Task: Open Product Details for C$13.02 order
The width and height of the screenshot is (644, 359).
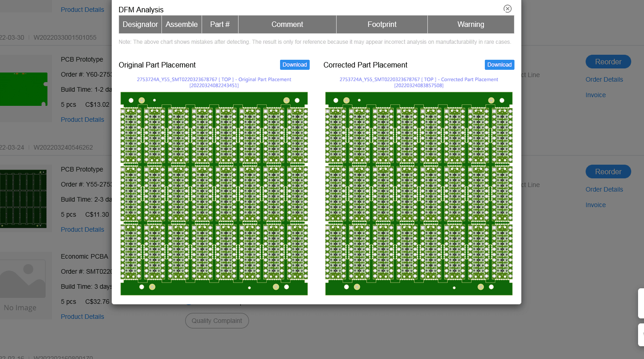Action: (83, 120)
